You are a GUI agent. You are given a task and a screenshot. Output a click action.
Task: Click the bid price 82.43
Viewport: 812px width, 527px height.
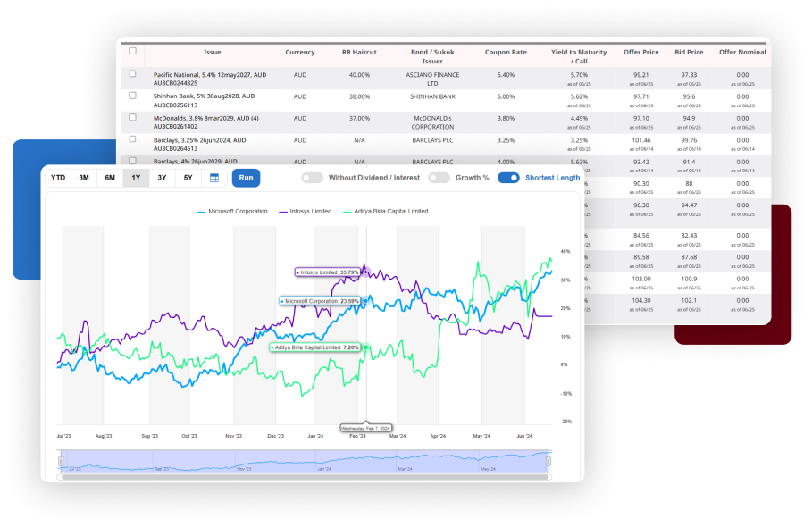(x=689, y=236)
